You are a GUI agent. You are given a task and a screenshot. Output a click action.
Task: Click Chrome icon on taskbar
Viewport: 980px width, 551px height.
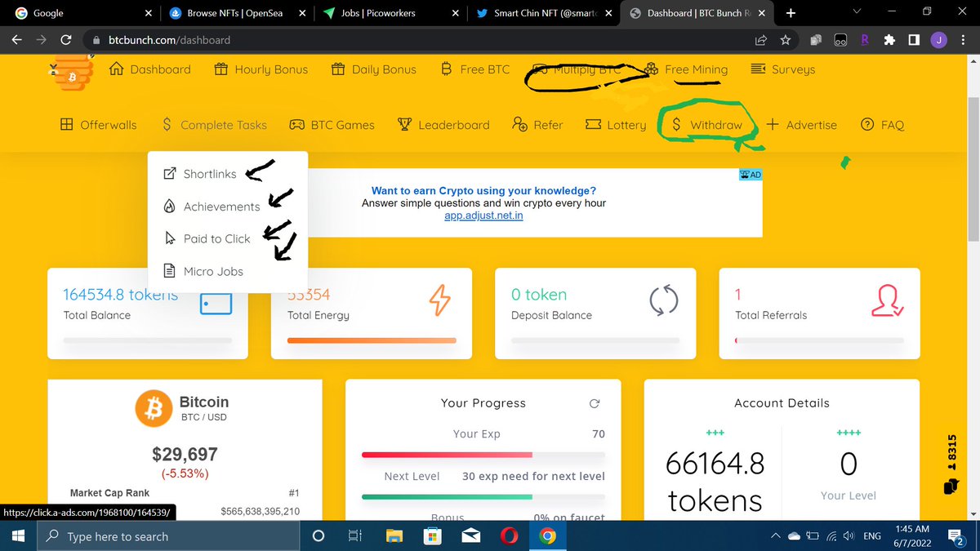[548, 536]
